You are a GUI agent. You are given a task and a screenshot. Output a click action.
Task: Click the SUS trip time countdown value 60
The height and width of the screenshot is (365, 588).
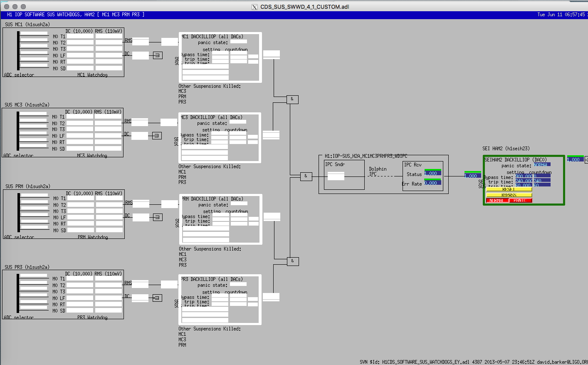coord(542,185)
